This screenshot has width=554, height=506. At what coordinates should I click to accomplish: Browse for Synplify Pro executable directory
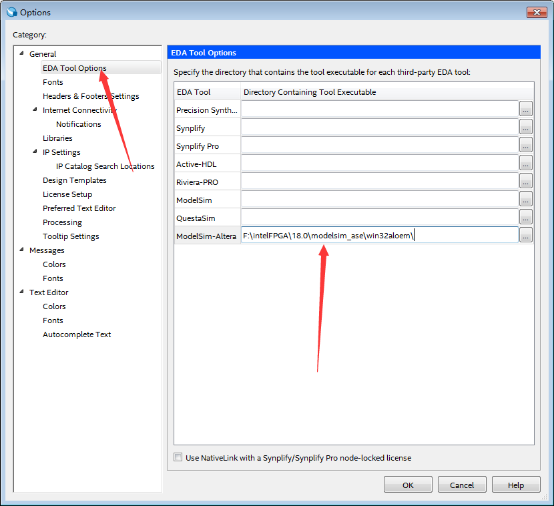point(525,145)
